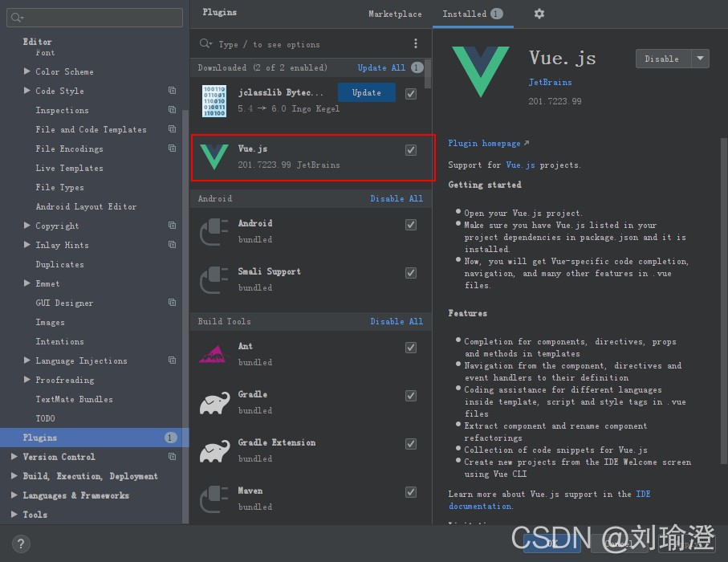Click Disable All for Build Tools group
The height and width of the screenshot is (562, 728).
pyautogui.click(x=397, y=321)
